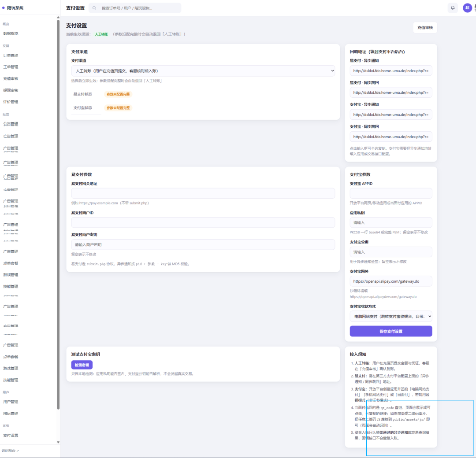Click the 参数未配置完整 badge beside 易支付状态
Image resolution: width=476 pixels, height=458 pixels.
[118, 94]
